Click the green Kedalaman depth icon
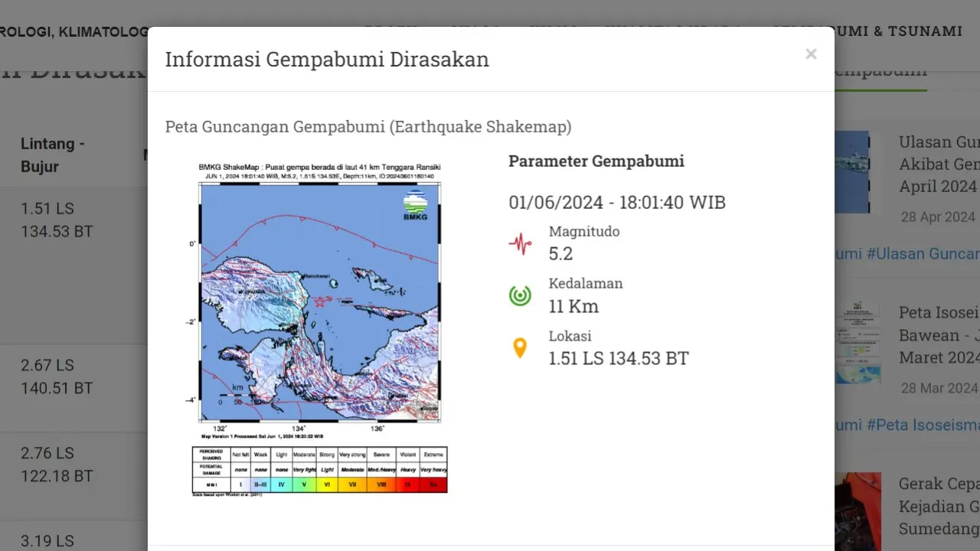This screenshot has height=551, width=980. pyautogui.click(x=520, y=295)
